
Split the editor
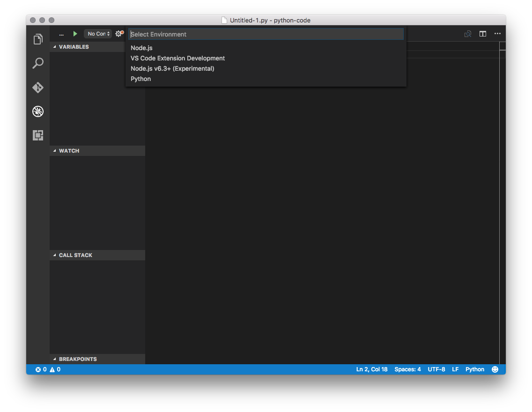tap(483, 34)
